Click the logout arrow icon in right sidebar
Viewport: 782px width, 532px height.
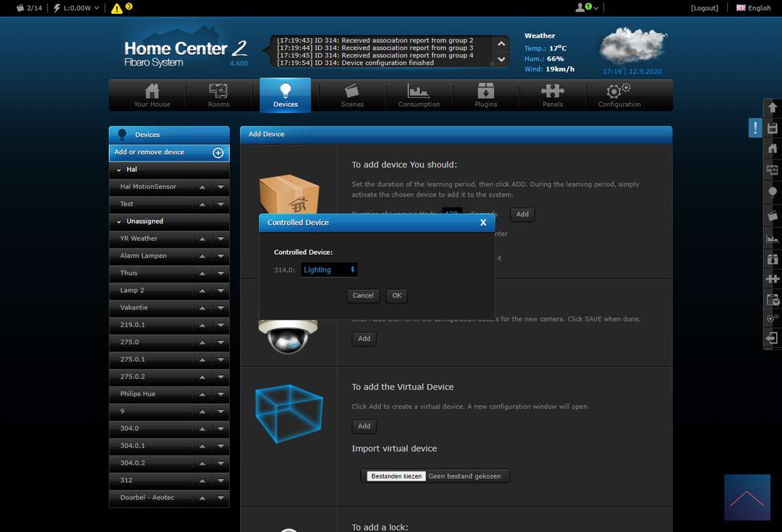click(772, 338)
